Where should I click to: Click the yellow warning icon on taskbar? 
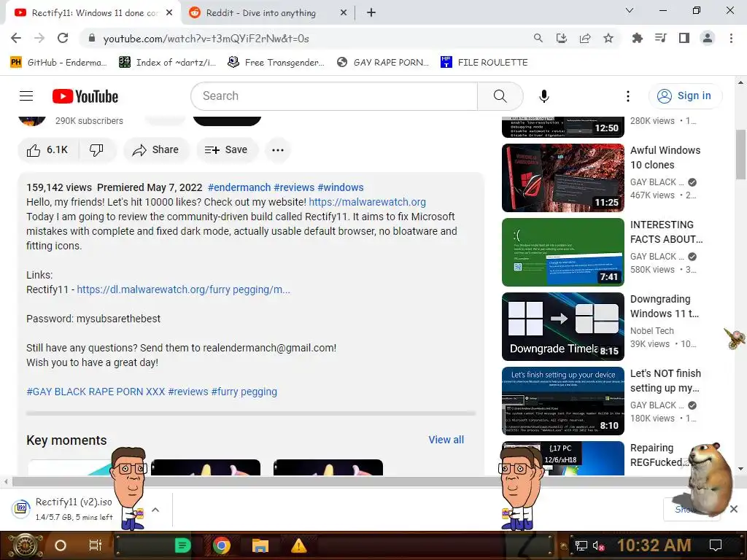298,545
